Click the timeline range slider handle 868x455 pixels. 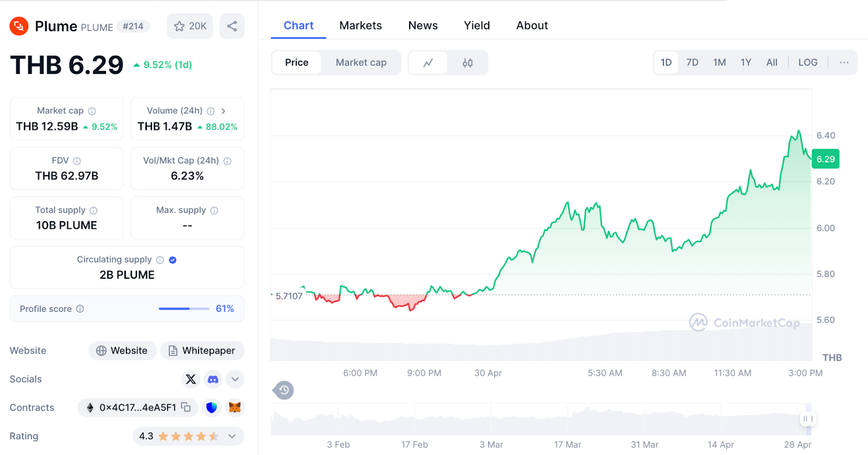(x=808, y=419)
